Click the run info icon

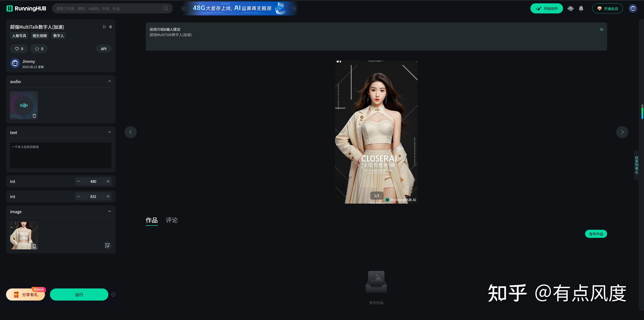click(x=114, y=295)
